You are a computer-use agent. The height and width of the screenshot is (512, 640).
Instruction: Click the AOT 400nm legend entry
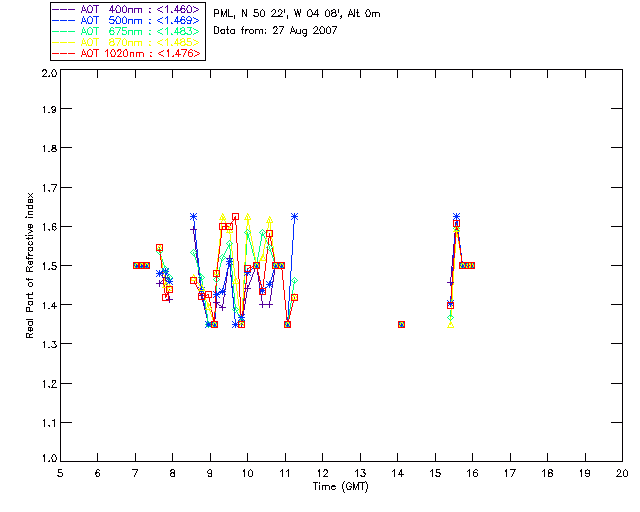click(127, 9)
